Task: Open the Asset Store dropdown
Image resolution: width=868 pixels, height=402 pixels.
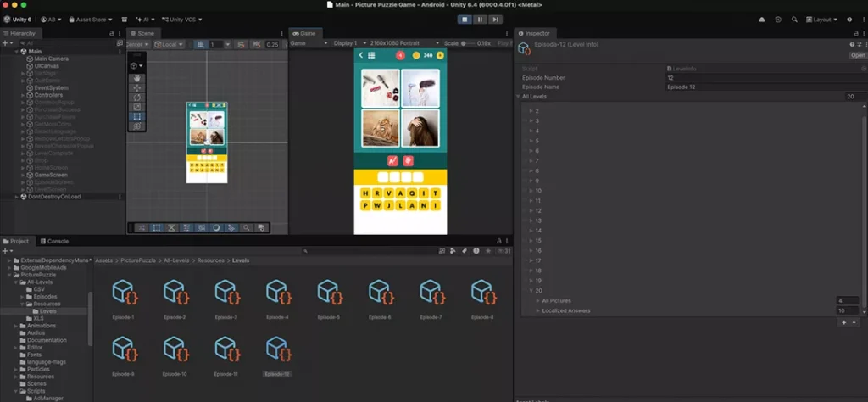Action: pyautogui.click(x=91, y=20)
